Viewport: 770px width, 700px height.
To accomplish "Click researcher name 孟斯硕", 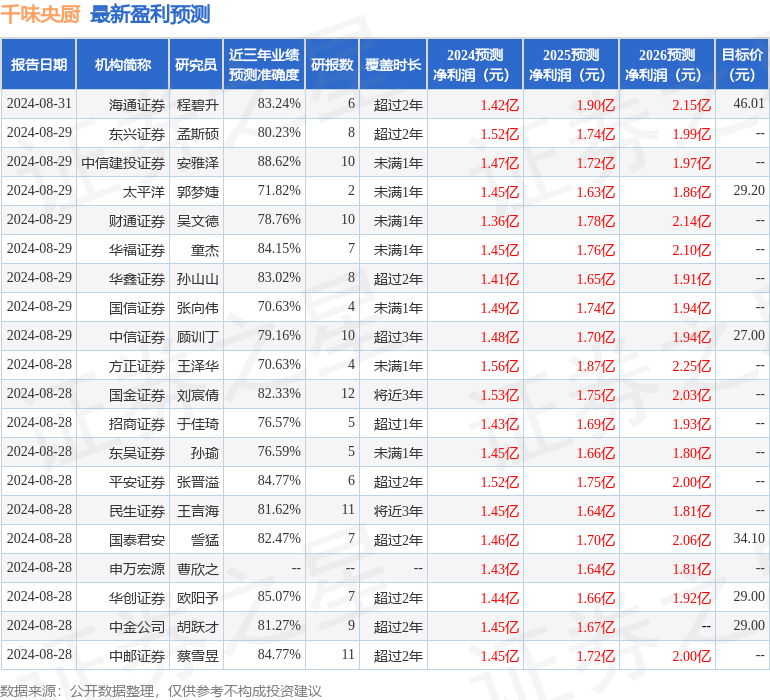I will (198, 134).
